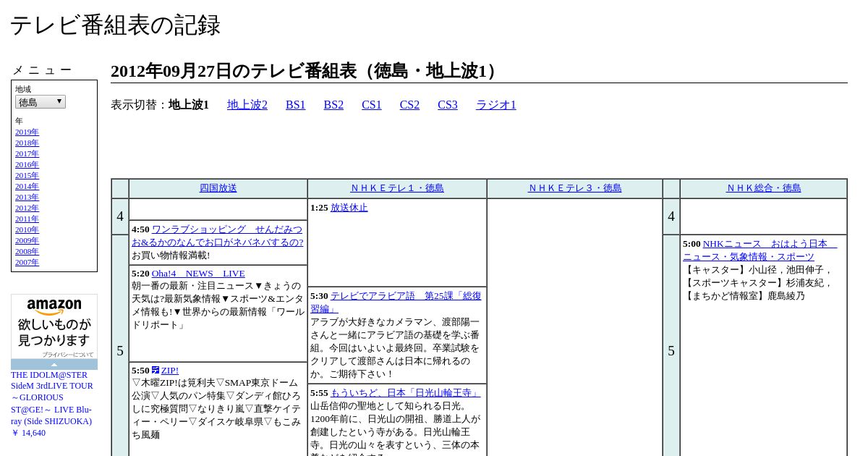Viewport: 868px width, 456px height.
Task: Open the 徳島 region dropdown
Action: (41, 102)
